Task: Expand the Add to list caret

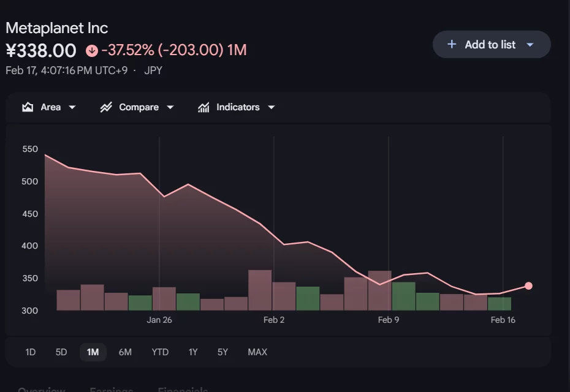Action: [531, 44]
